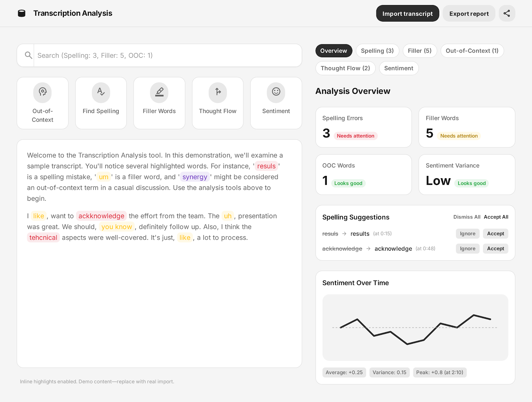Select the Out-of-Context analysis tool
The width and height of the screenshot is (532, 402).
point(42,103)
